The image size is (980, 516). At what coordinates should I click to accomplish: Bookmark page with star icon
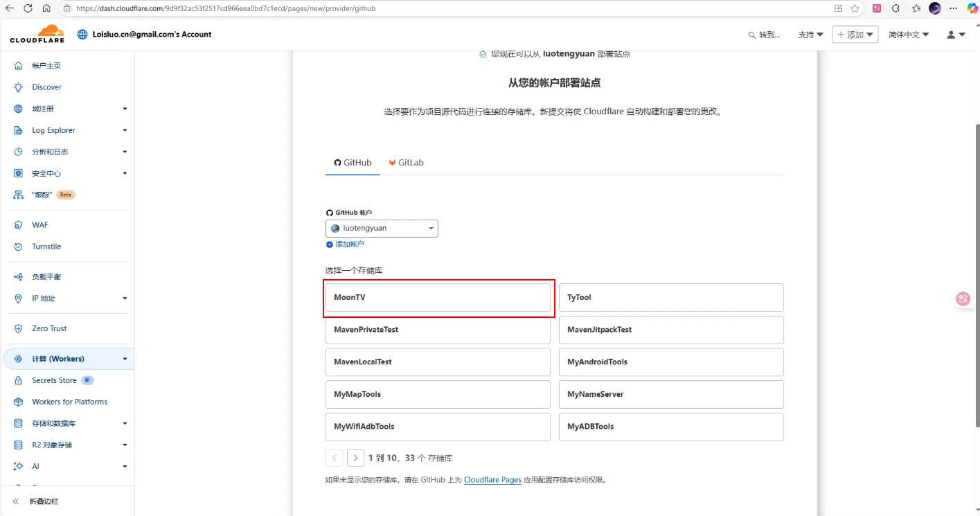[x=855, y=8]
